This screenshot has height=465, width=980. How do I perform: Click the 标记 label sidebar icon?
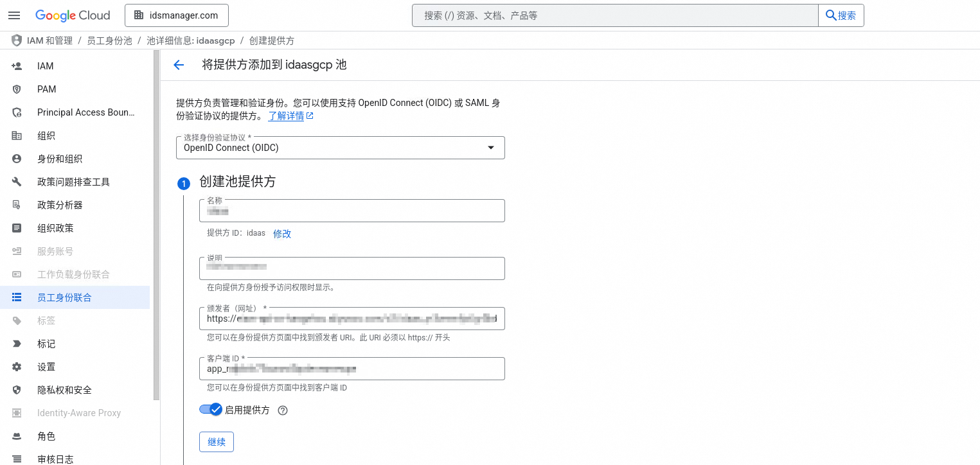(17, 344)
